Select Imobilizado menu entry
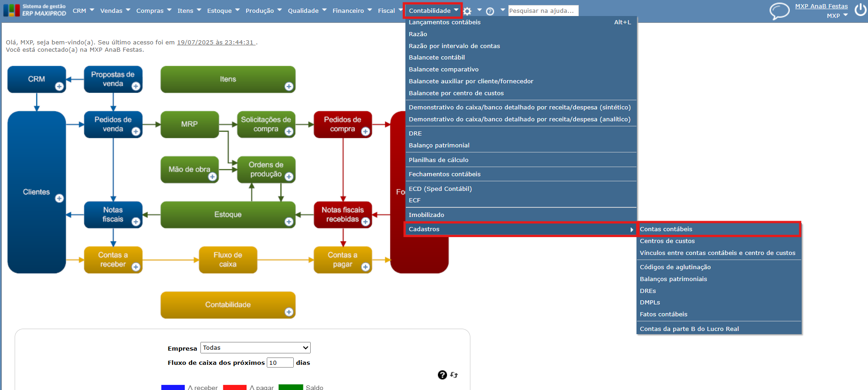 point(521,215)
